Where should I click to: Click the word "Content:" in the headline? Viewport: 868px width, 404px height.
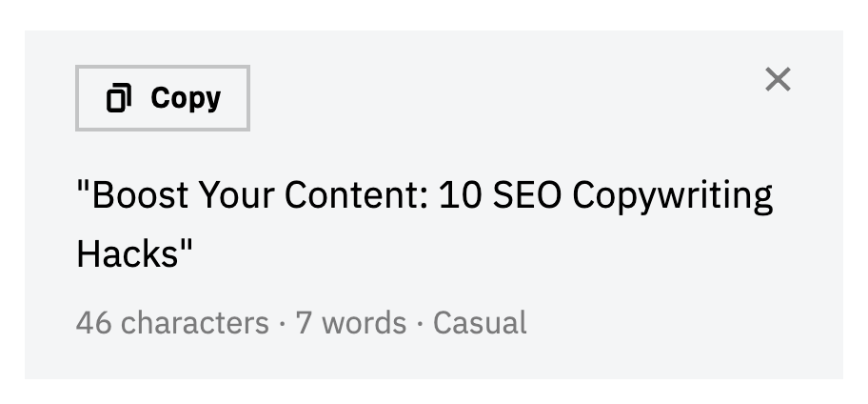click(357, 196)
